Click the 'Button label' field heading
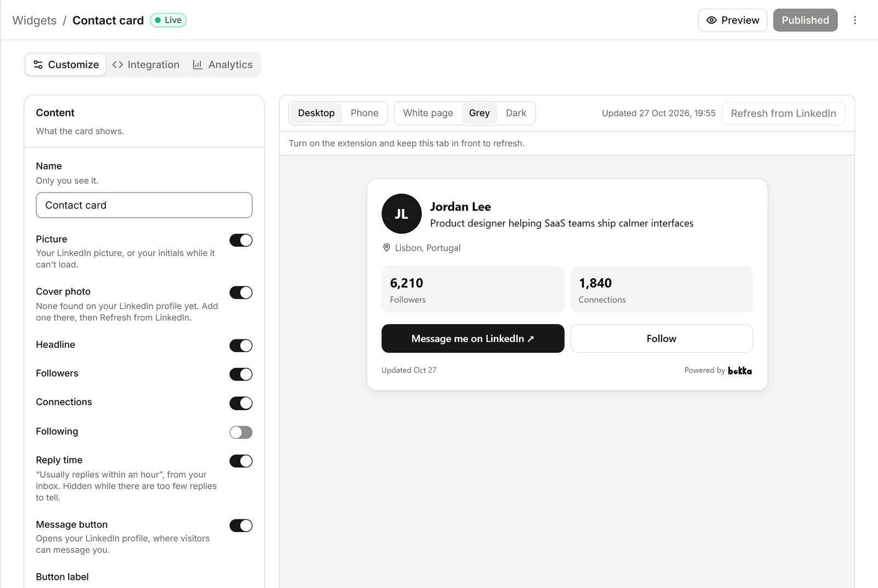Viewport: 878px width, 588px height. coord(62,577)
